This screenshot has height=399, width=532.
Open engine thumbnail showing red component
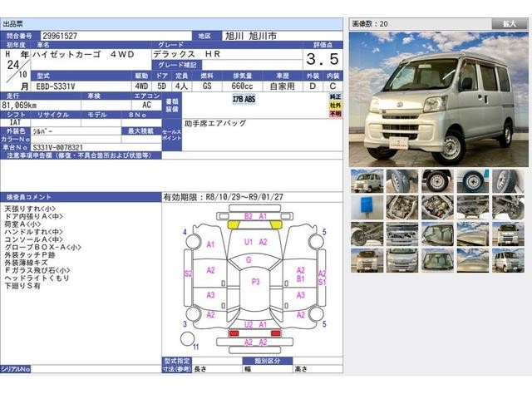coord(438,207)
